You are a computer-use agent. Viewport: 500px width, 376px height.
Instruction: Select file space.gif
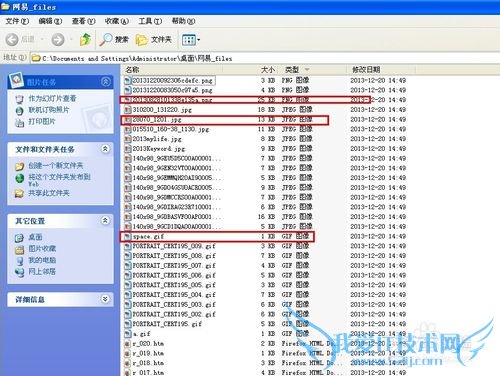tap(148, 236)
